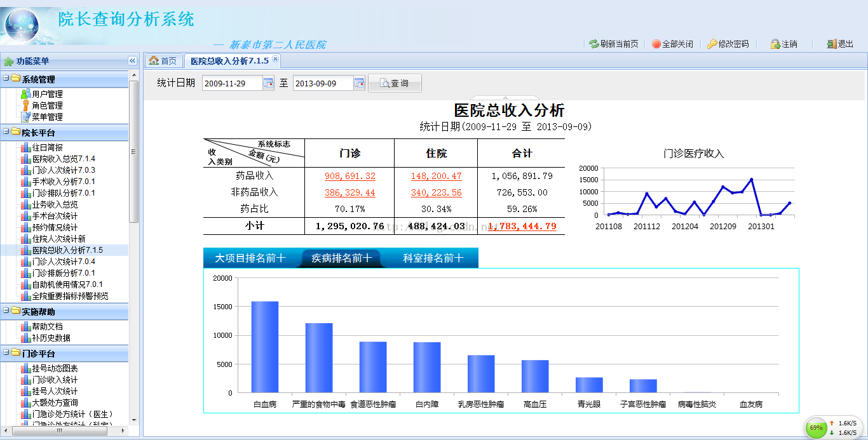Image resolution: width=868 pixels, height=440 pixels.
Task: Collapse the 院长平台 section
Action: click(x=6, y=132)
